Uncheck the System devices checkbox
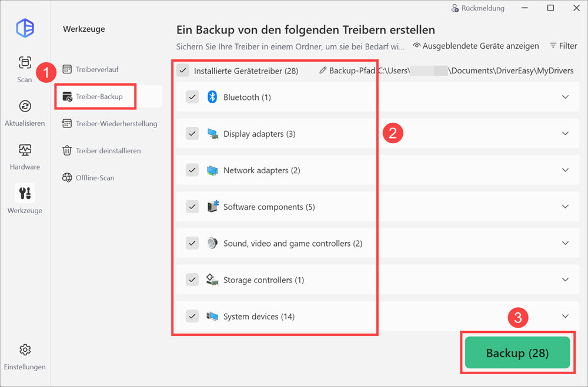 tap(192, 316)
